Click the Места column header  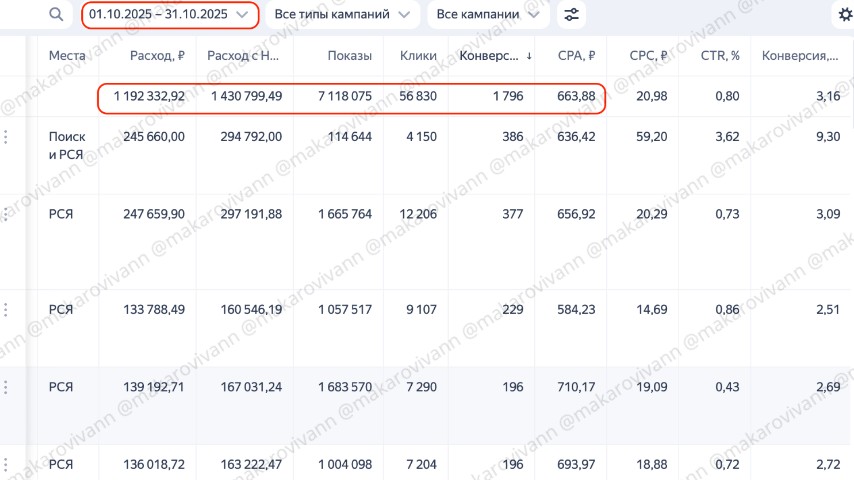(x=67, y=56)
